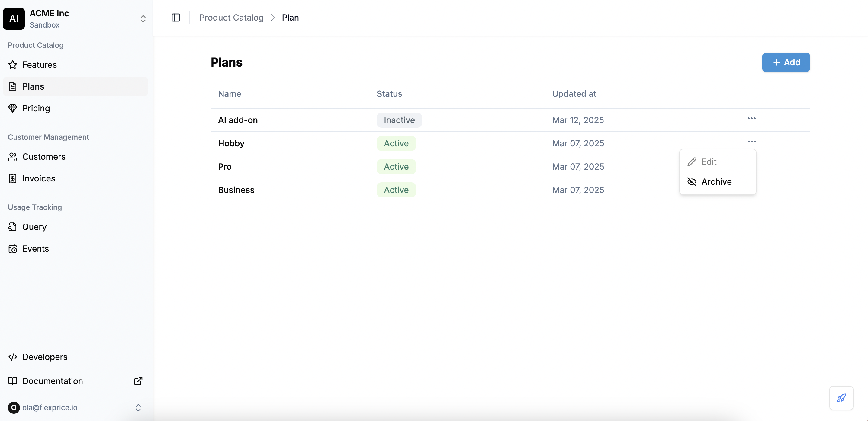Click the rocket icon at bottom right
868x421 pixels.
[x=841, y=398]
